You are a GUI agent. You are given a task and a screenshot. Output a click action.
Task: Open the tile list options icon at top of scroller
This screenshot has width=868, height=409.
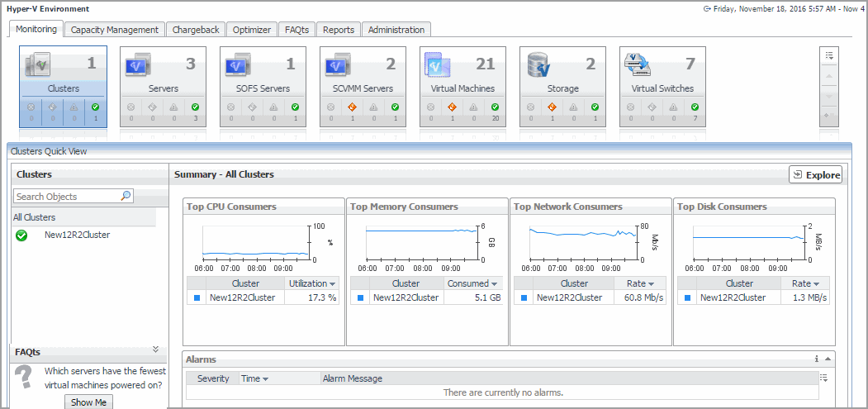[x=829, y=55]
